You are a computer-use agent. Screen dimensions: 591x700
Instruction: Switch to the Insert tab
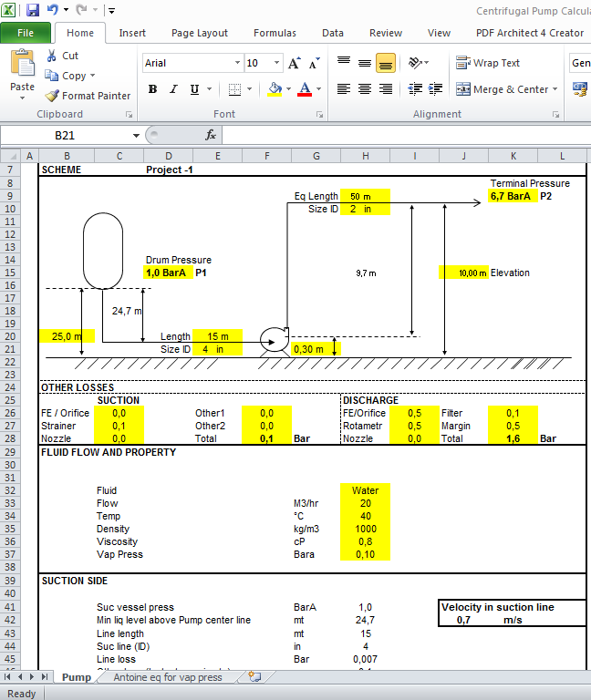pos(132,33)
